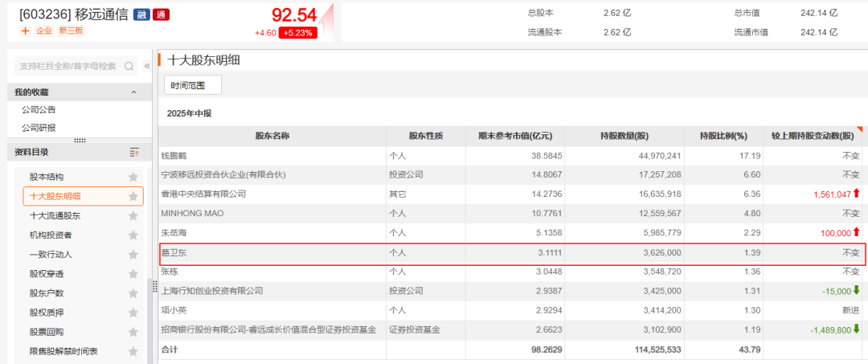Open 一致行动人 page
This screenshot has height=364, width=868.
[x=51, y=255]
